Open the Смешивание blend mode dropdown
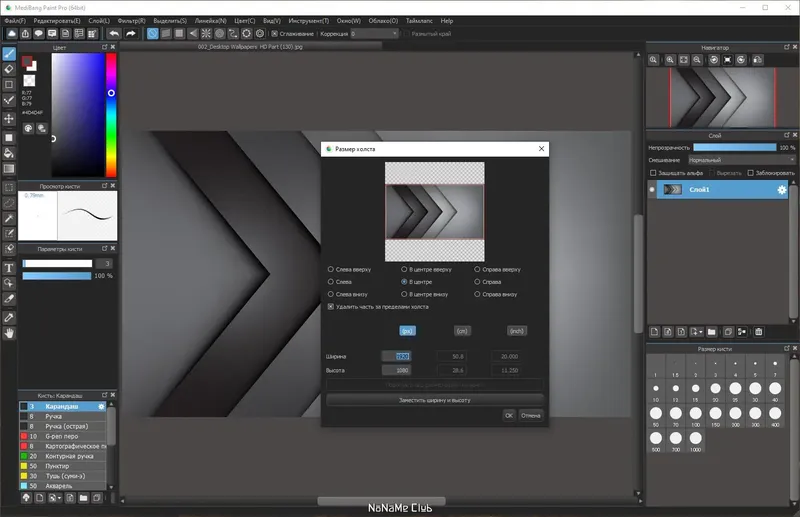The width and height of the screenshot is (800, 517). click(741, 160)
